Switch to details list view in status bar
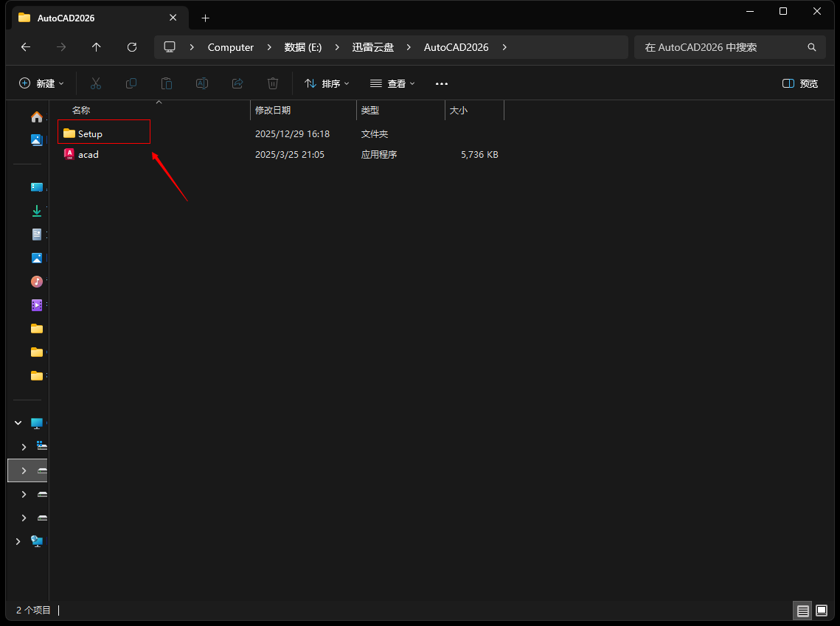Image resolution: width=840 pixels, height=626 pixels. (x=802, y=611)
